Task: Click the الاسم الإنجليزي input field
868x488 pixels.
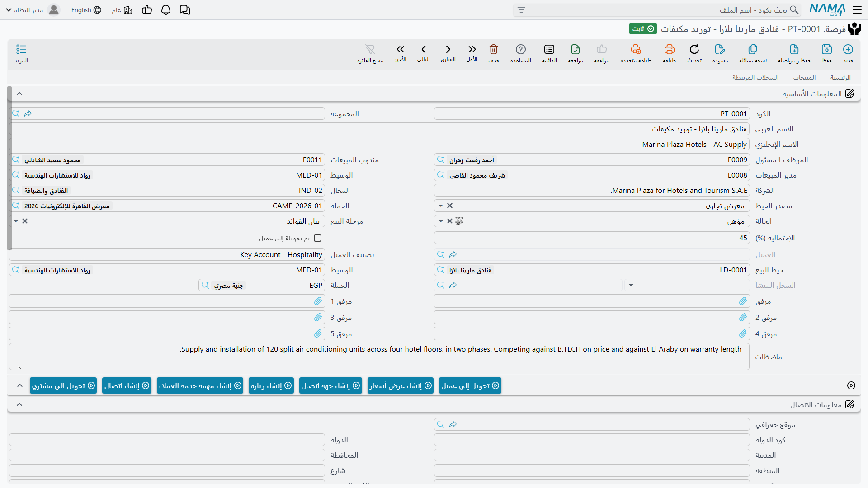Action: tap(379, 145)
